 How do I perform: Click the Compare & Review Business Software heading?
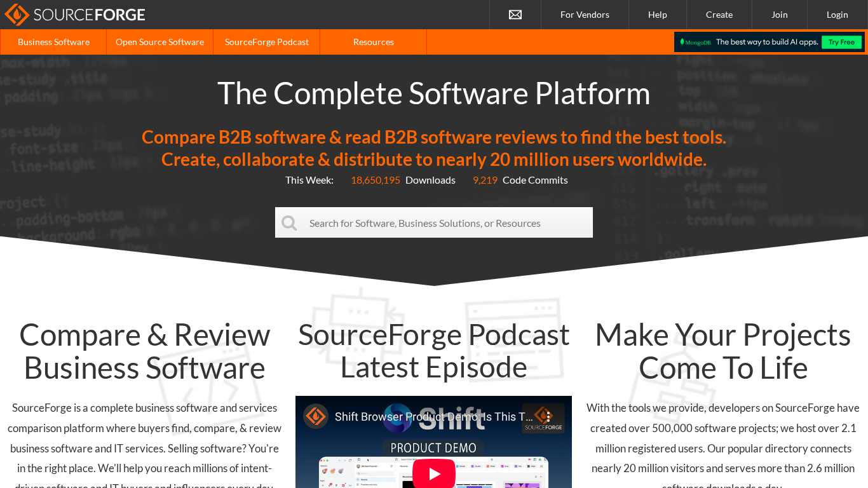click(145, 351)
